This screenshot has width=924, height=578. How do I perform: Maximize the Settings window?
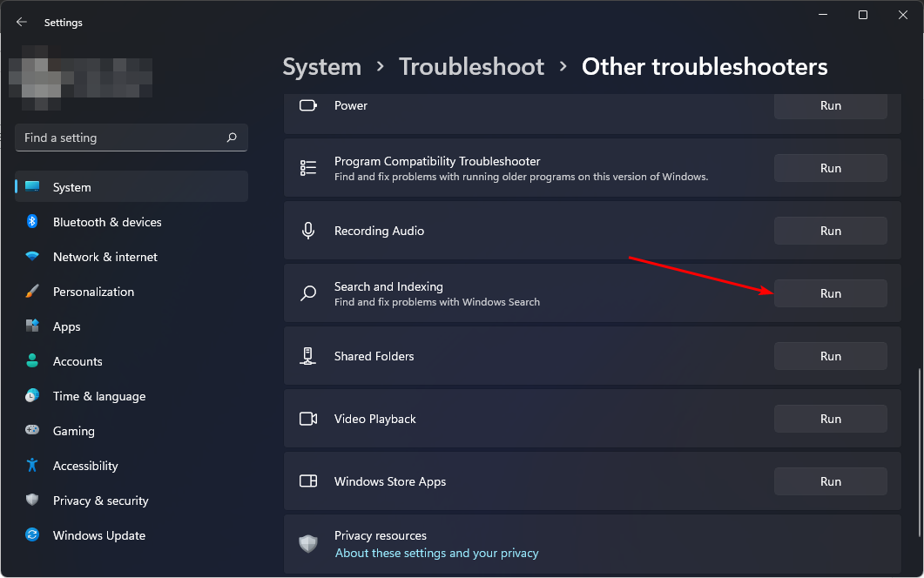point(863,15)
